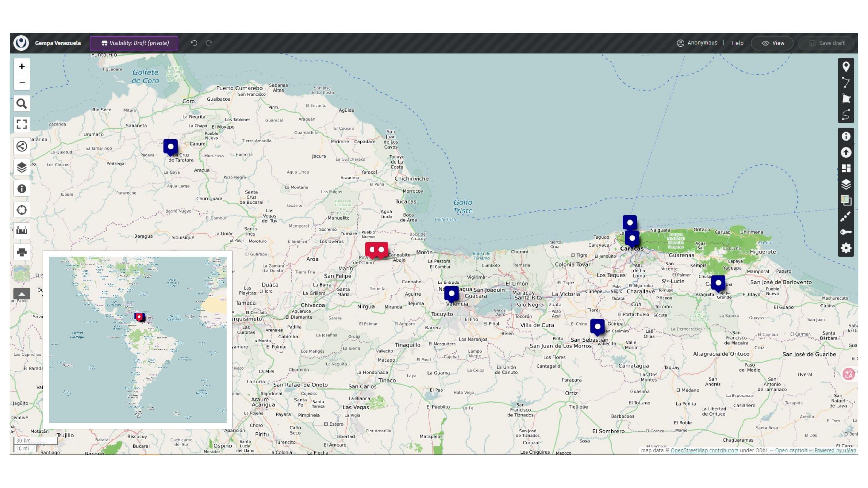Viewport: 868px width, 488px height.
Task: Select the draw polyline tool
Action: (846, 83)
